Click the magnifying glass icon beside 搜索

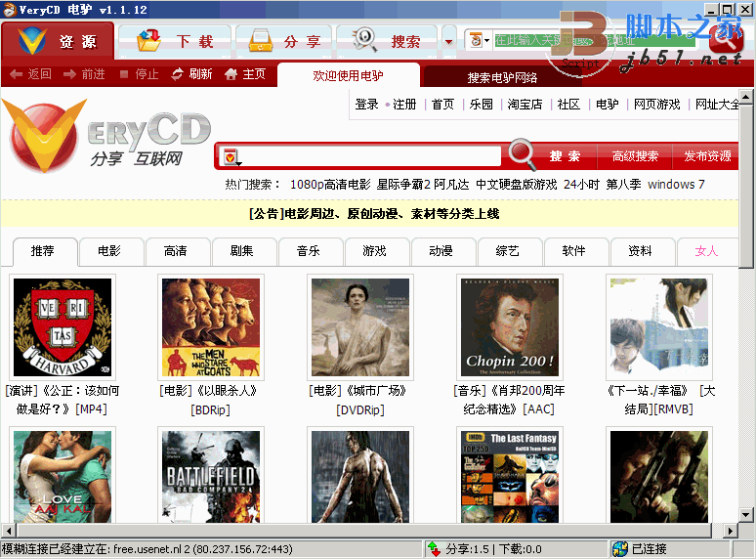point(523,154)
